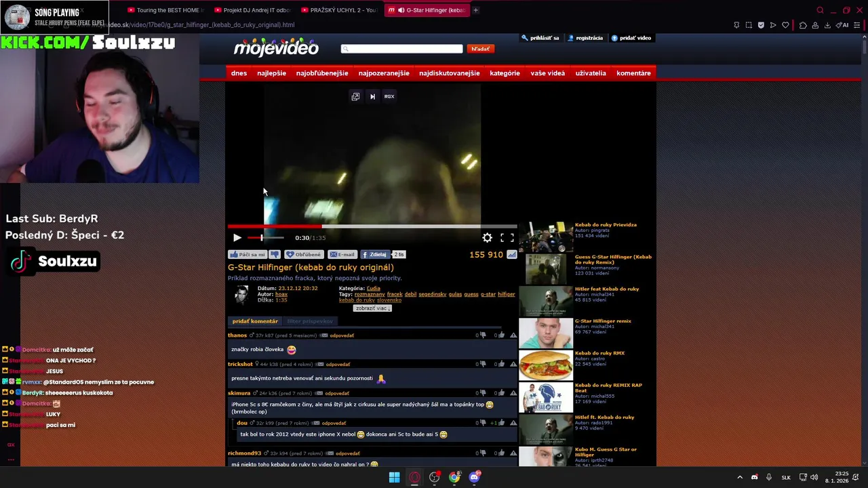Switch to the PRAŽSKÝ UCHYL 2 browser tab
The height and width of the screenshot is (488, 868).
click(x=338, y=10)
